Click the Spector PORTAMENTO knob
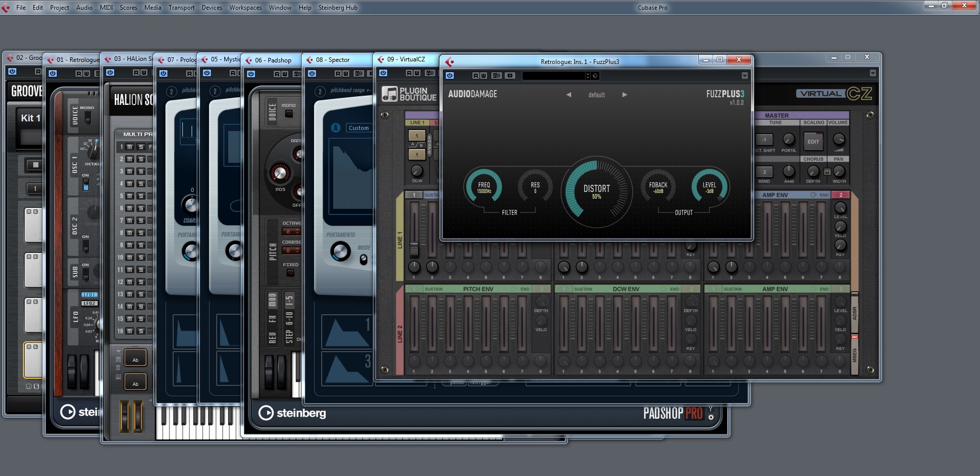The width and height of the screenshot is (980, 476). pyautogui.click(x=340, y=251)
